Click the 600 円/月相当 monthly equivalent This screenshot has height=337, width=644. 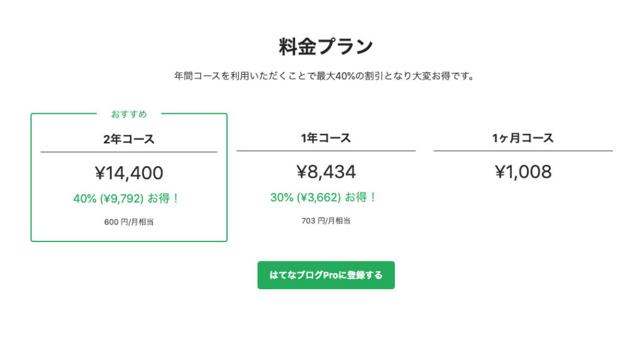tap(129, 221)
